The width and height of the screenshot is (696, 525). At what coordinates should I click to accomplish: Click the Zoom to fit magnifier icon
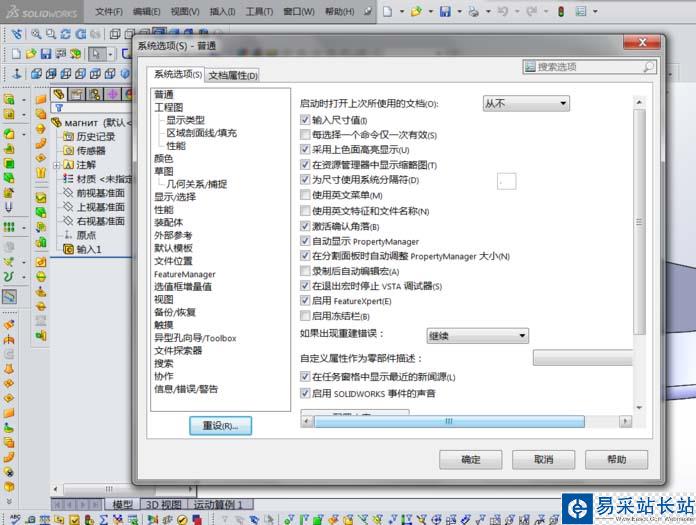click(x=36, y=34)
